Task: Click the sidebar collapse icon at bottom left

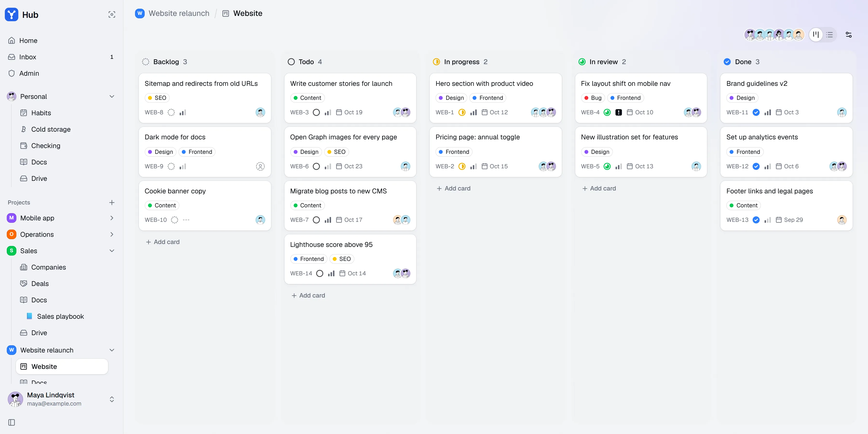Action: 12,422
